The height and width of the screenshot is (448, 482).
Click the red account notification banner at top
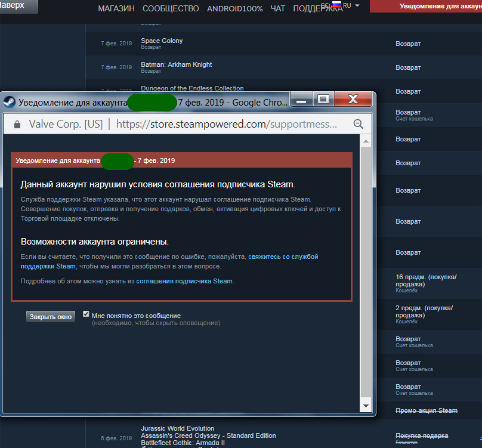[x=426, y=6]
